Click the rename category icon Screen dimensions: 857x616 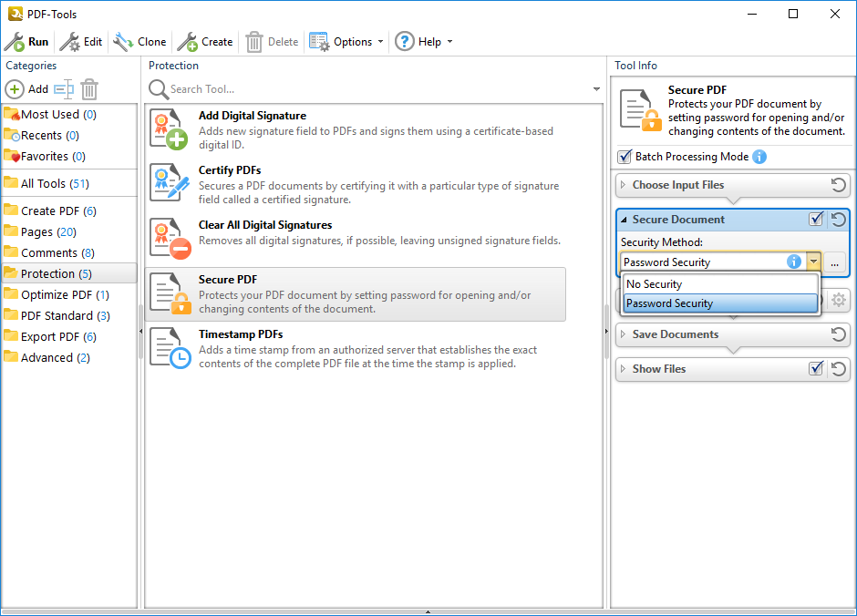63,89
